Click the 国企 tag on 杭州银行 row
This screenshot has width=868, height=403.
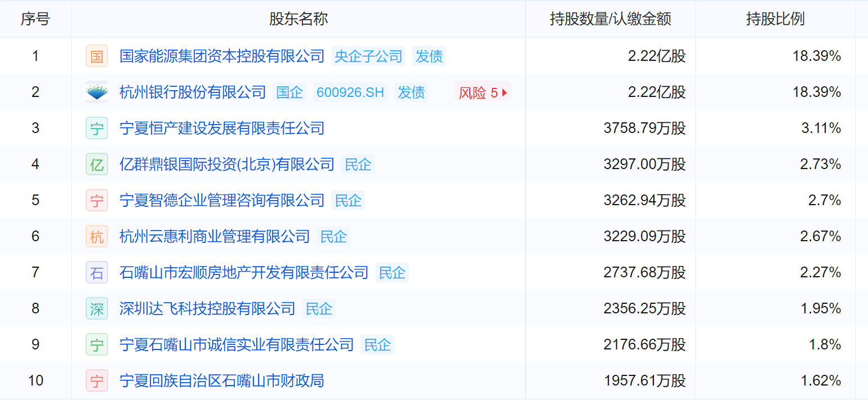[290, 92]
